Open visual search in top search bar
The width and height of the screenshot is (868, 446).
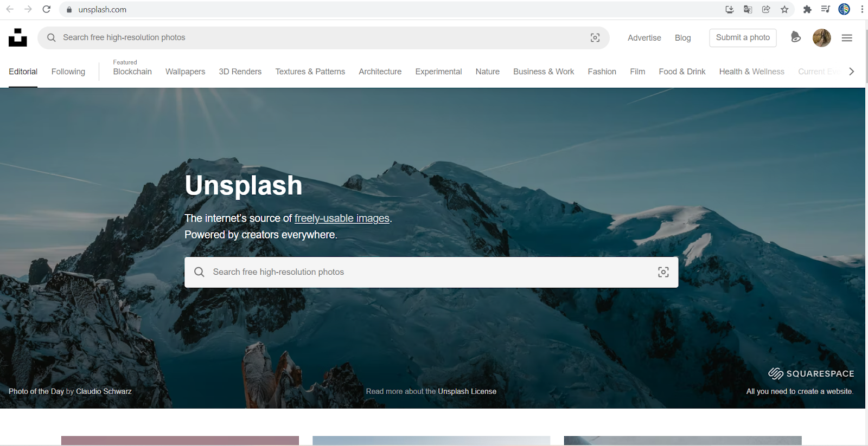point(595,37)
